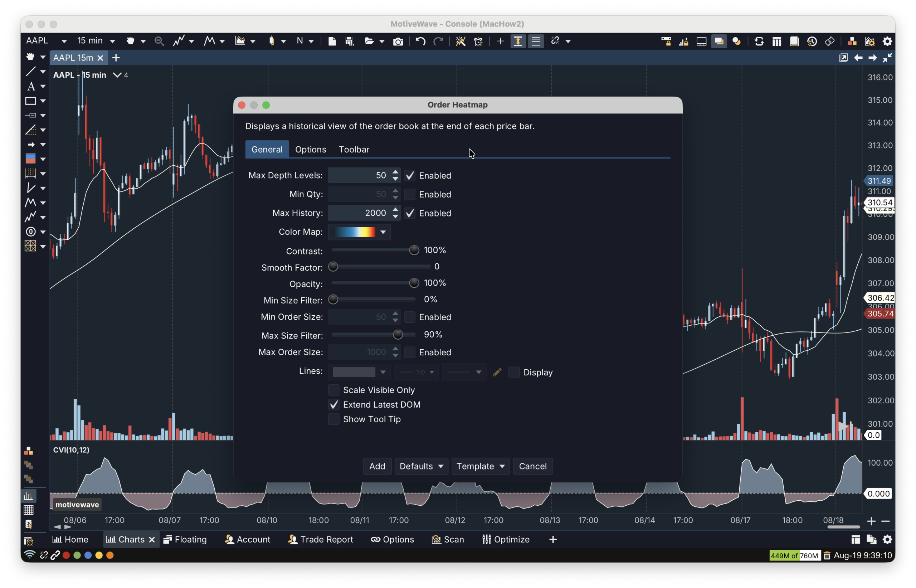Viewport: 916px width, 588px height.
Task: Open settings gear in top toolbar
Action: pyautogui.click(x=887, y=41)
